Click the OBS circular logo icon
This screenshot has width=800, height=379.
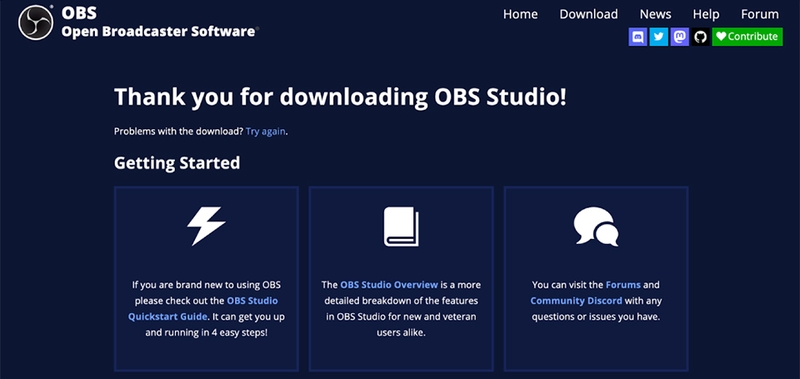tap(36, 22)
